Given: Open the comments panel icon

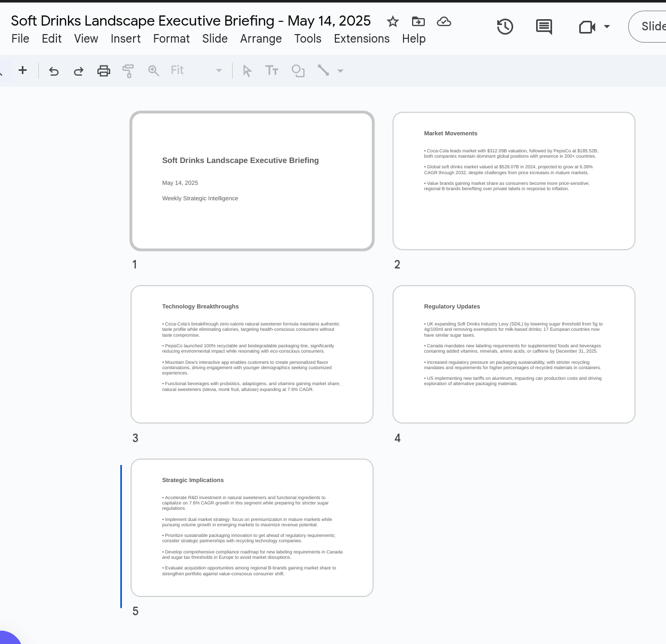Looking at the screenshot, I should point(544,27).
